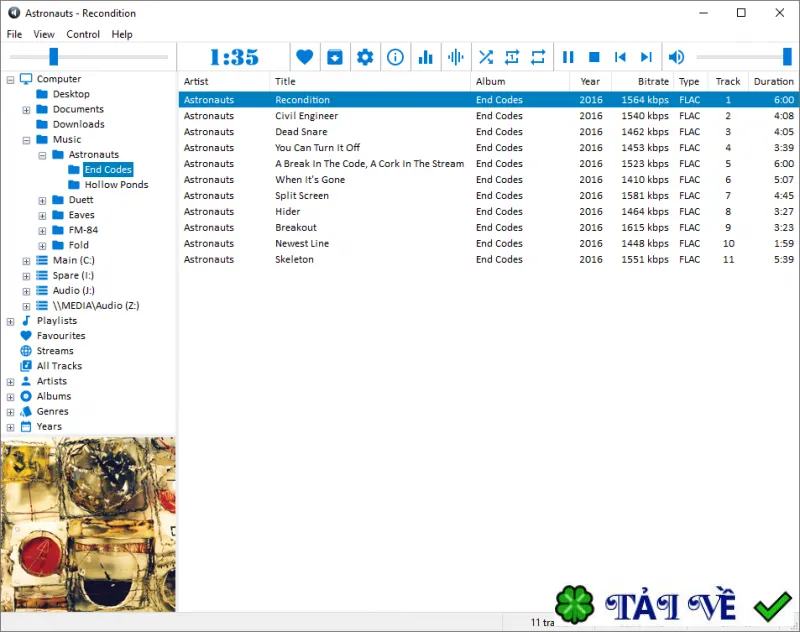Select the Favourites item in sidebar
The width and height of the screenshot is (800, 632).
click(61, 336)
